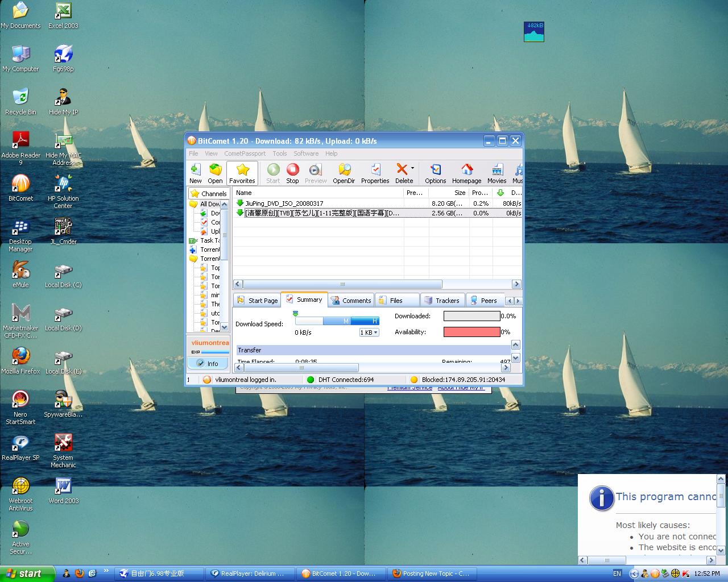Open the Software menu
The image size is (728, 582).
pyautogui.click(x=306, y=153)
